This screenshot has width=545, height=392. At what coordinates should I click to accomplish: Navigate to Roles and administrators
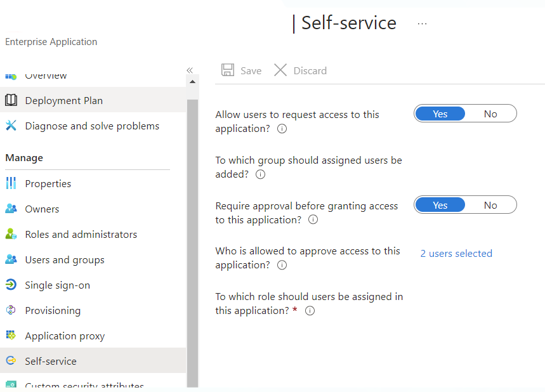click(93, 234)
